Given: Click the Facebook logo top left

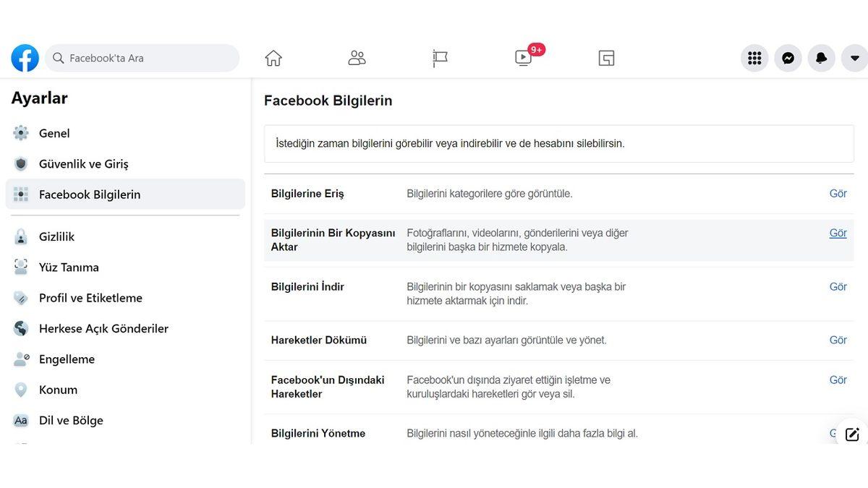Looking at the screenshot, I should click(x=25, y=58).
